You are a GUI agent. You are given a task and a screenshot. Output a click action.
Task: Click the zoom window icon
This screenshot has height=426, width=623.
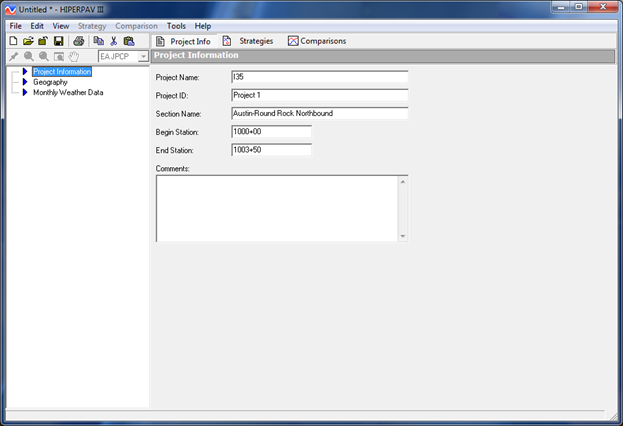click(59, 56)
